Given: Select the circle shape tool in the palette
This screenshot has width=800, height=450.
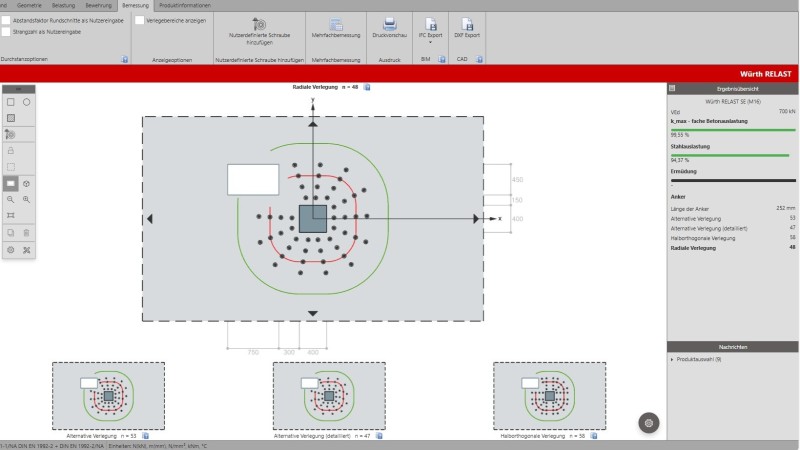Looking at the screenshot, I should pyautogui.click(x=27, y=102).
